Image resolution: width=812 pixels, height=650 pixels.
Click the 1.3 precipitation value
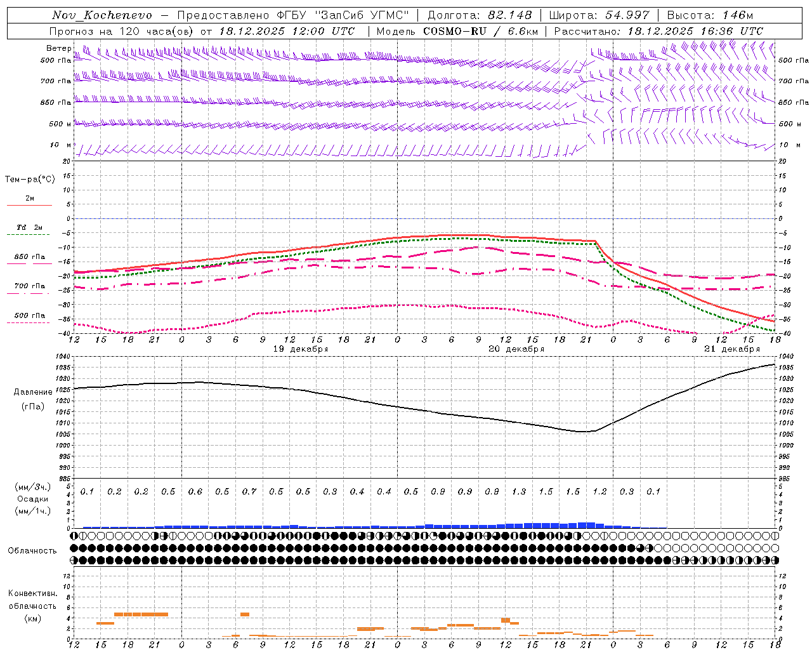(518, 491)
